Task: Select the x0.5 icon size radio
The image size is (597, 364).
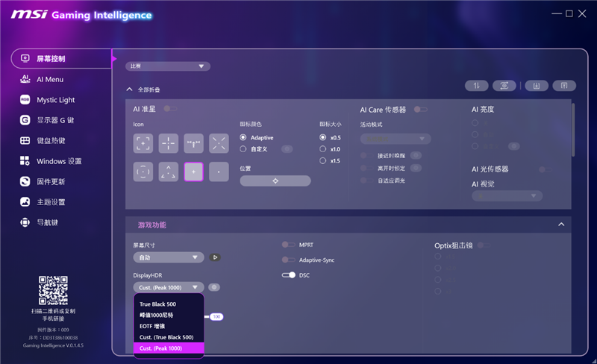Action: click(x=323, y=137)
